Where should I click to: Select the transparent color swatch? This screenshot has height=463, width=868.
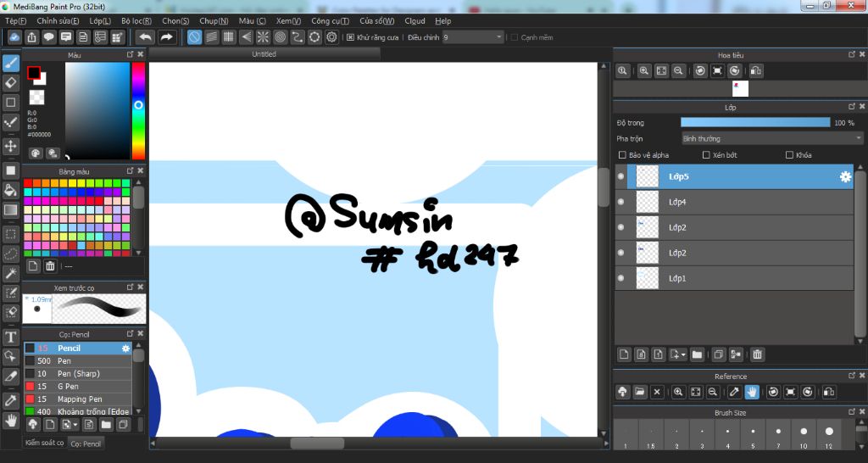tap(36, 98)
